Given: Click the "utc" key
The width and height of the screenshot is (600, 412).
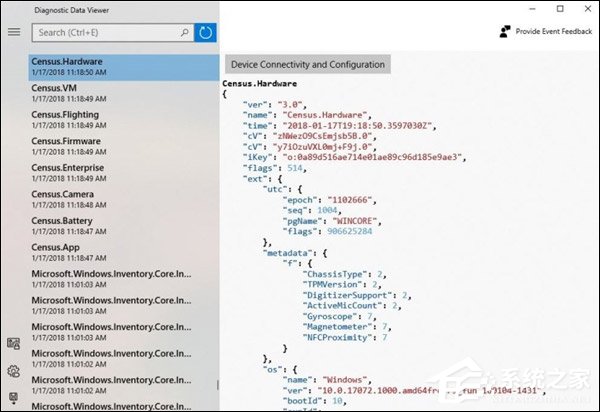Looking at the screenshot, I should click(x=275, y=189).
